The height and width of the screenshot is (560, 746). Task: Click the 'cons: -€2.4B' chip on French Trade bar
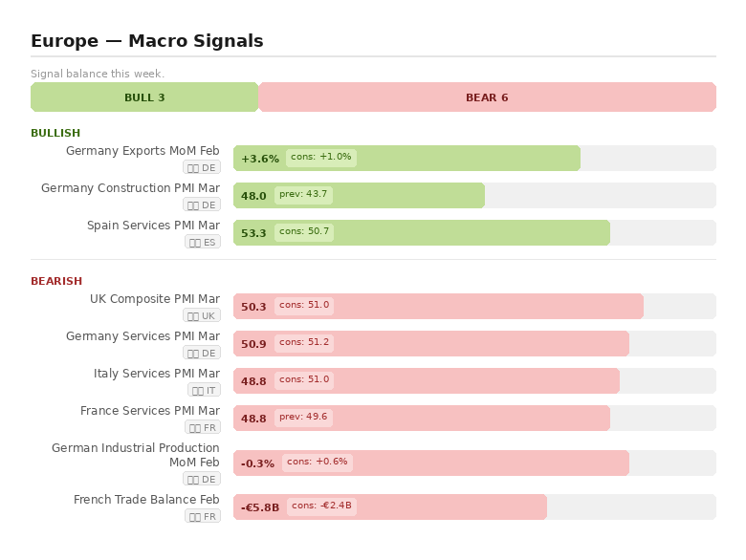(321, 506)
